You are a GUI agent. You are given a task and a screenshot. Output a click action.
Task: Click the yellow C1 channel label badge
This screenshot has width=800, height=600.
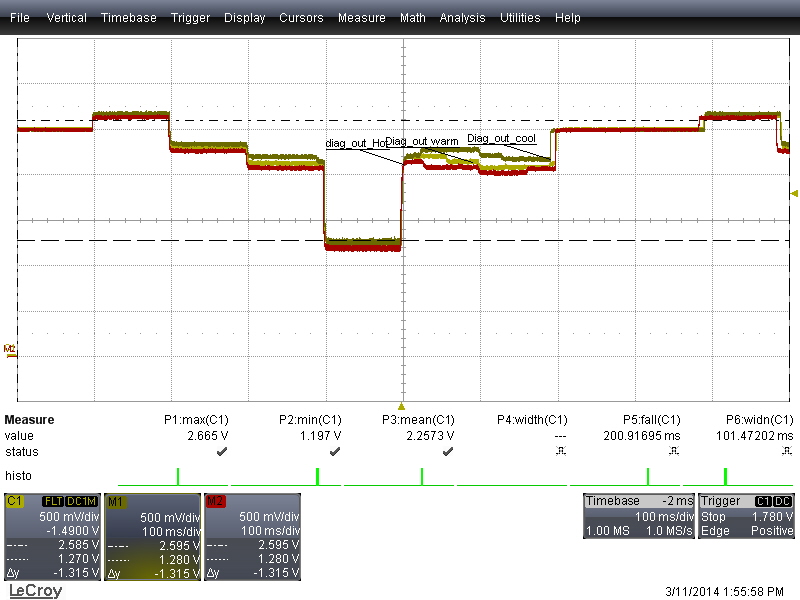point(15,501)
